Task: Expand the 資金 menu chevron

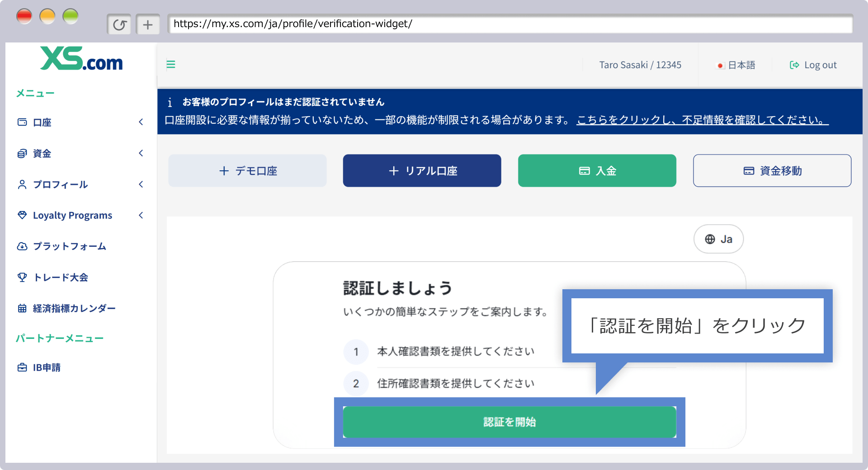Action: (141, 153)
